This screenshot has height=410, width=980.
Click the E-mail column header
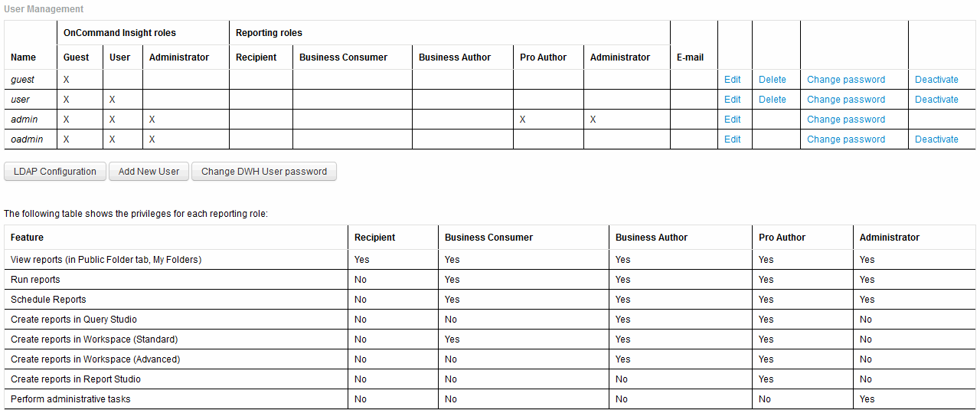coord(690,57)
